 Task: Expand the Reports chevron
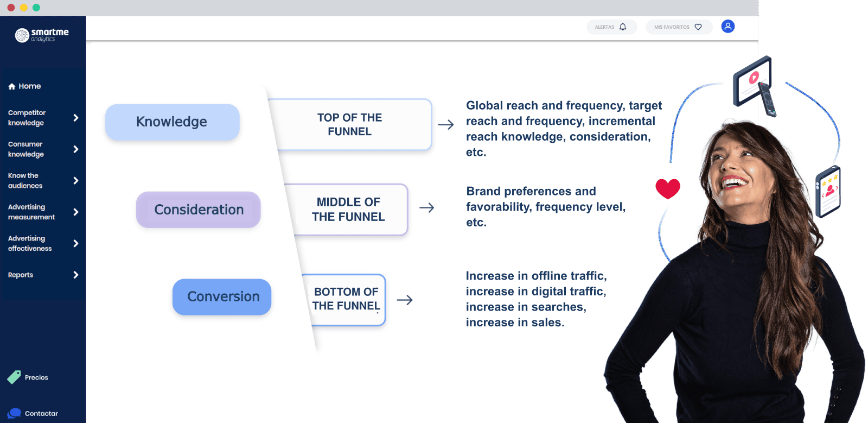[x=76, y=275]
